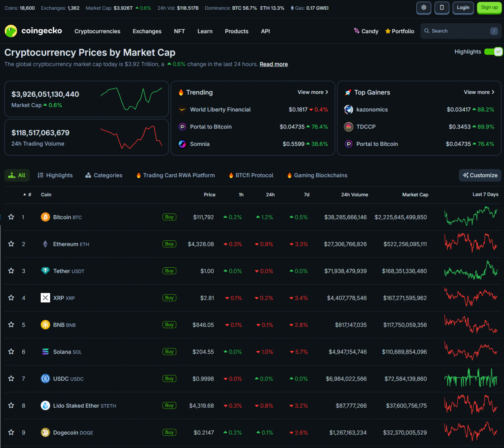Expand Top Gainers with View more
Viewport: 504px width, 448px height.
[479, 92]
